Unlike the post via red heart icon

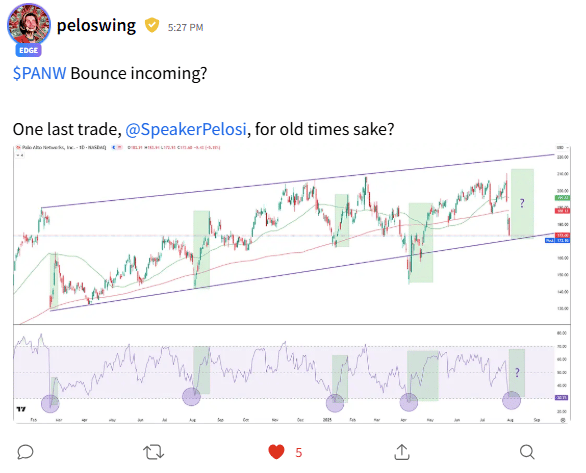pyautogui.click(x=277, y=452)
